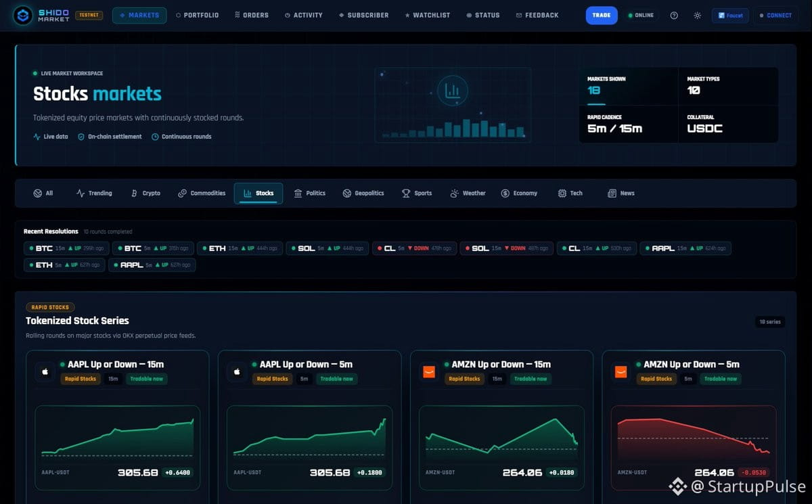The image size is (812, 504).
Task: Click the SOL 15m DOWN resolution chip
Action: [506, 248]
